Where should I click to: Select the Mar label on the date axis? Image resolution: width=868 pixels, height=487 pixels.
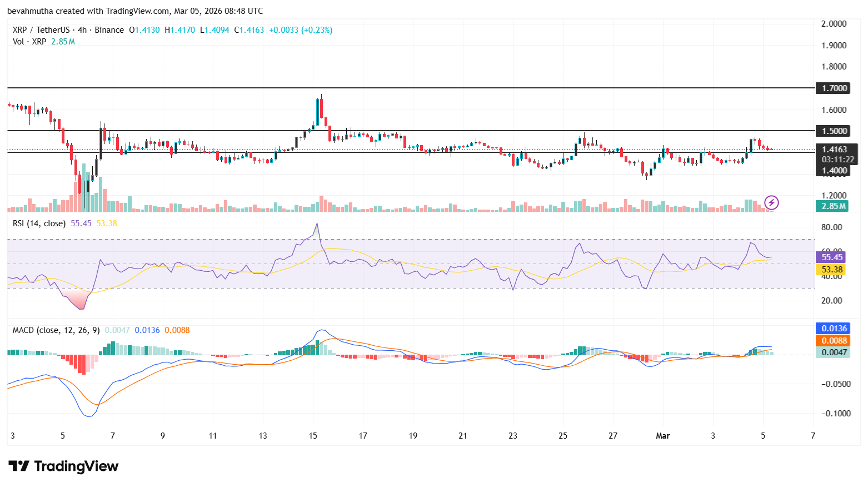coord(662,436)
